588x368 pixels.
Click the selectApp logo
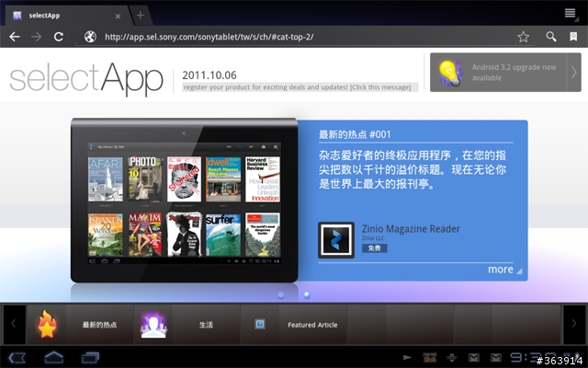(86, 79)
